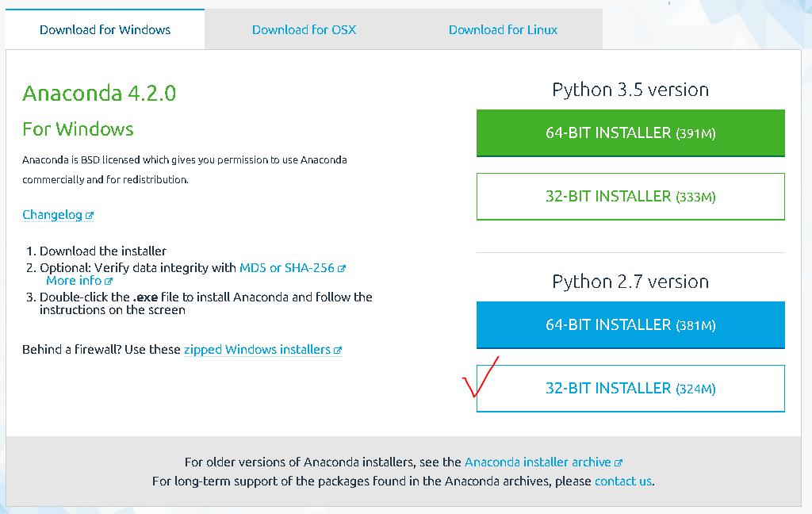Open the More info link
The image size is (812, 514).
point(74,280)
